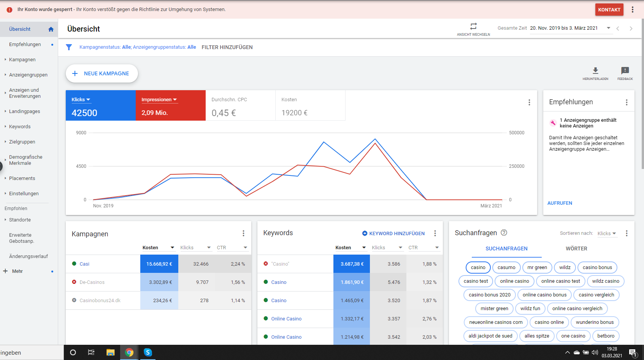Open the Klicks metric dropdown on blue card

pos(81,100)
